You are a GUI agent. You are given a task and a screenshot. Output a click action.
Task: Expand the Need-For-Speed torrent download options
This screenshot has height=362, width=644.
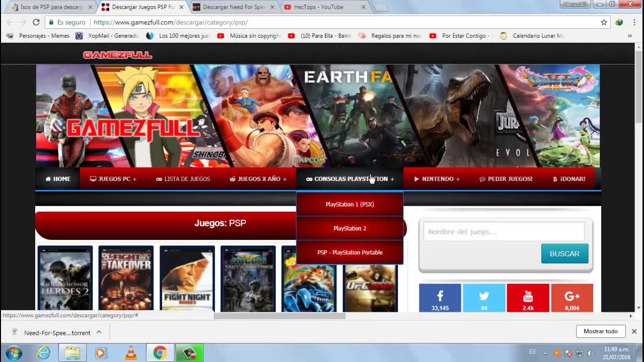[x=99, y=332]
